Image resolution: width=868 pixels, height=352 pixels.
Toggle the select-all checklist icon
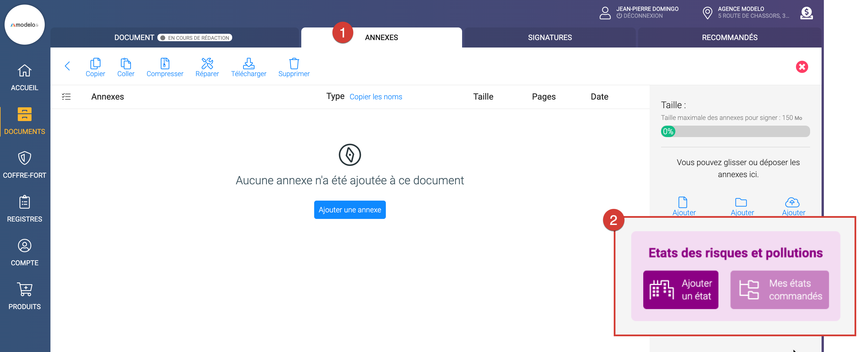click(x=66, y=96)
